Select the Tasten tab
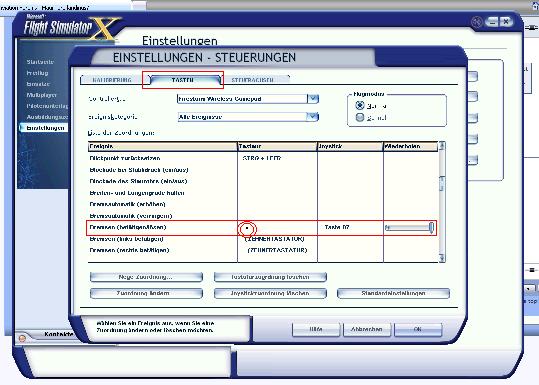 (x=183, y=80)
